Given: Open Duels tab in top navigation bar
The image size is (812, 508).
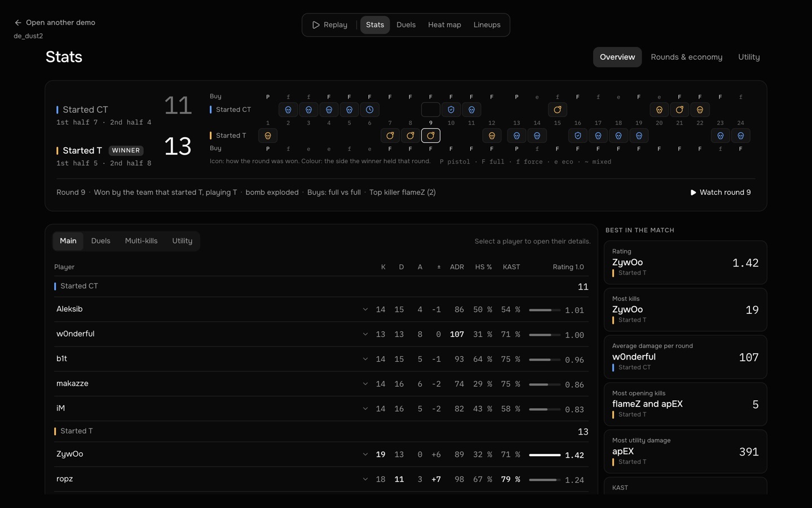Looking at the screenshot, I should [x=406, y=25].
